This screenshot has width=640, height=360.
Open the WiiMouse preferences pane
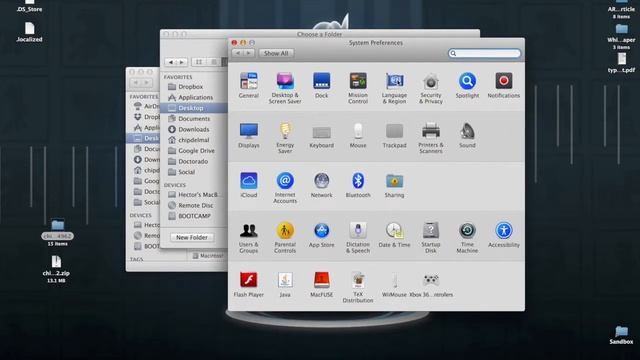pyautogui.click(x=394, y=284)
